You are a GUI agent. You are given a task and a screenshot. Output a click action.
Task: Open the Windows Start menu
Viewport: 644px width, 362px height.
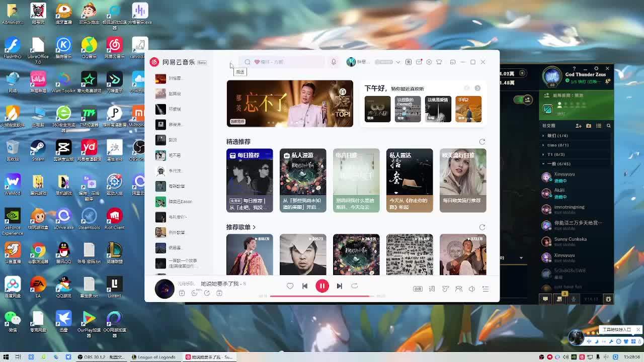(6, 357)
